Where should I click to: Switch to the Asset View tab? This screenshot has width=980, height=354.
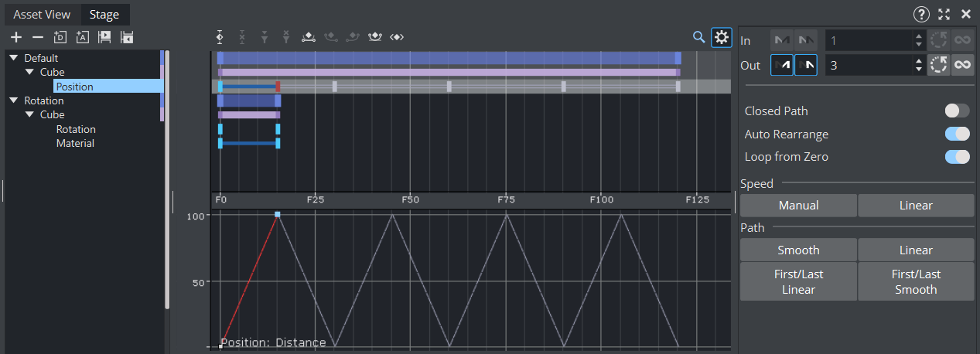(x=42, y=15)
